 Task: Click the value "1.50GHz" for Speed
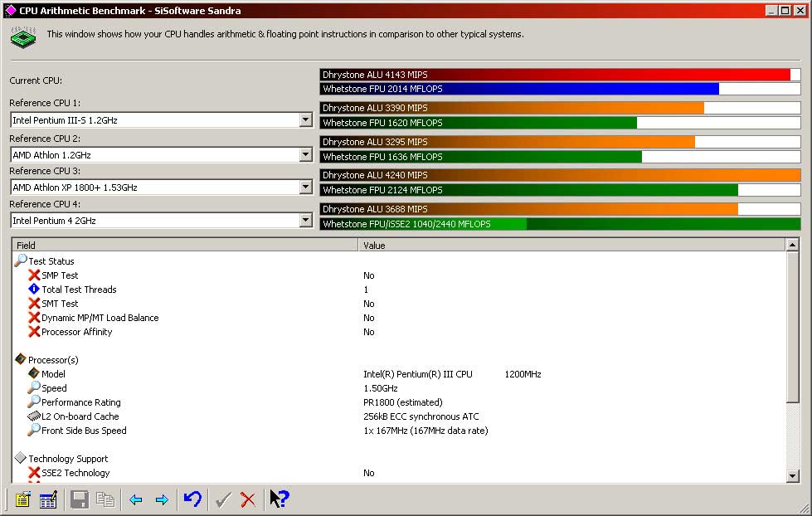(381, 388)
